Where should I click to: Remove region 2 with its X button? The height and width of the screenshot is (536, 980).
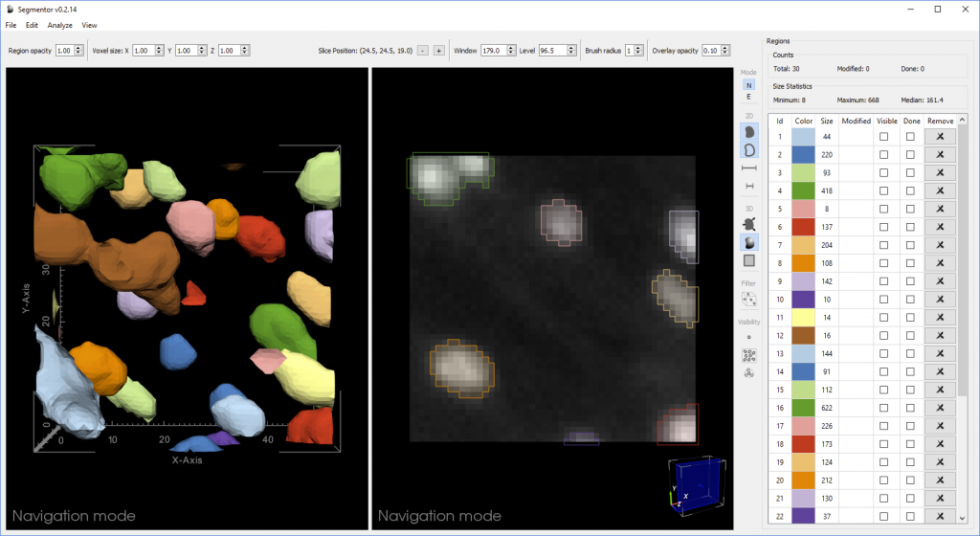[940, 155]
